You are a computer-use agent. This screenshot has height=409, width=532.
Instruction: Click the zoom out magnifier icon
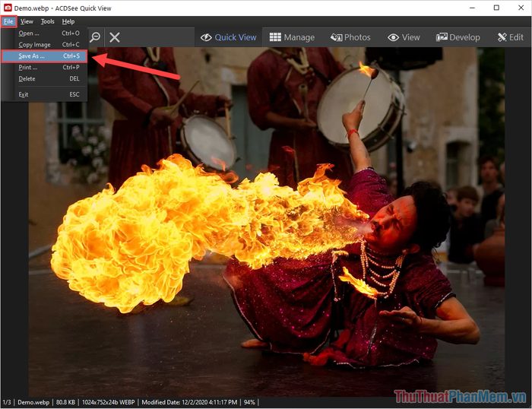coord(95,37)
